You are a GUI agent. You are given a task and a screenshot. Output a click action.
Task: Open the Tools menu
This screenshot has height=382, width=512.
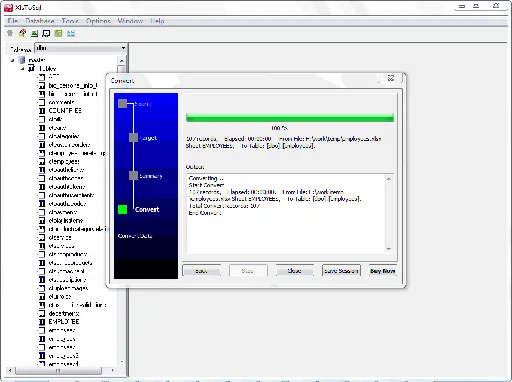[x=70, y=21]
